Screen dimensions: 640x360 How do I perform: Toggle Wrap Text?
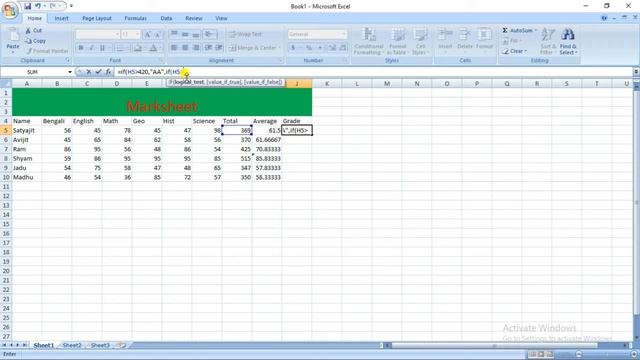[x=245, y=34]
